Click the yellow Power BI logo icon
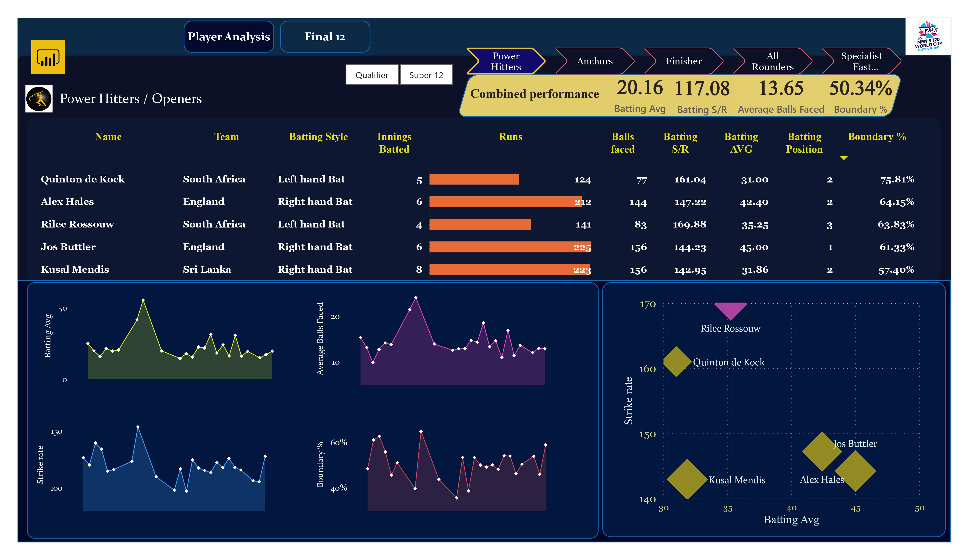This screenshot has height=560, width=969. 48,57
